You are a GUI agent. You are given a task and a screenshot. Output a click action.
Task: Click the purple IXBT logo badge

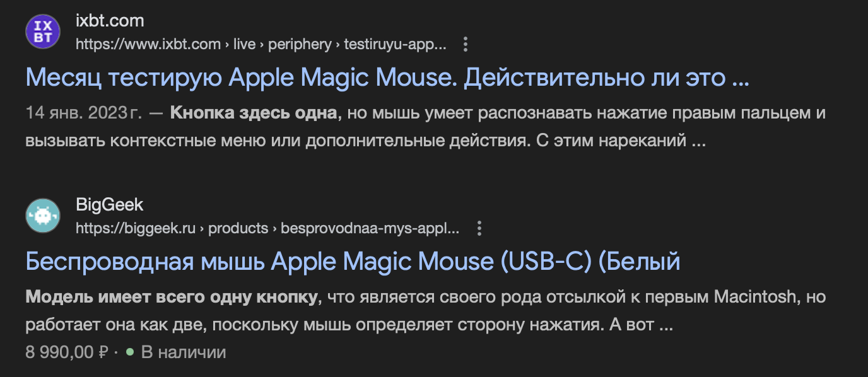(x=43, y=30)
